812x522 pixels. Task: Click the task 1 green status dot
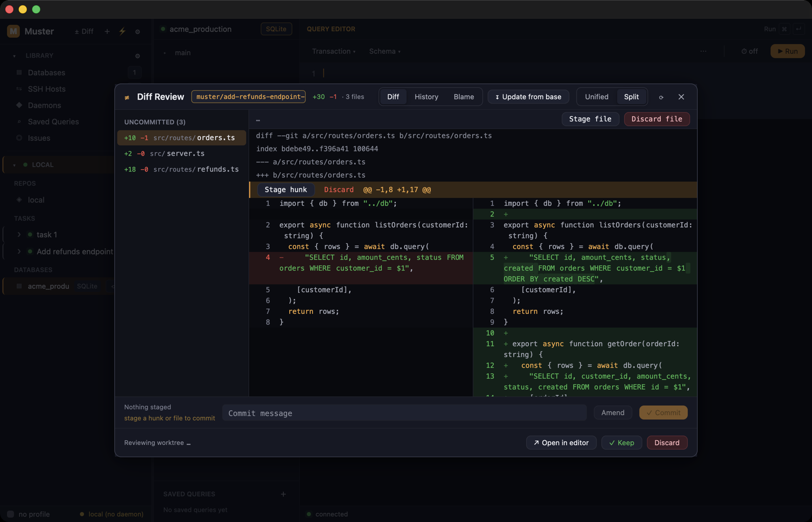30,235
